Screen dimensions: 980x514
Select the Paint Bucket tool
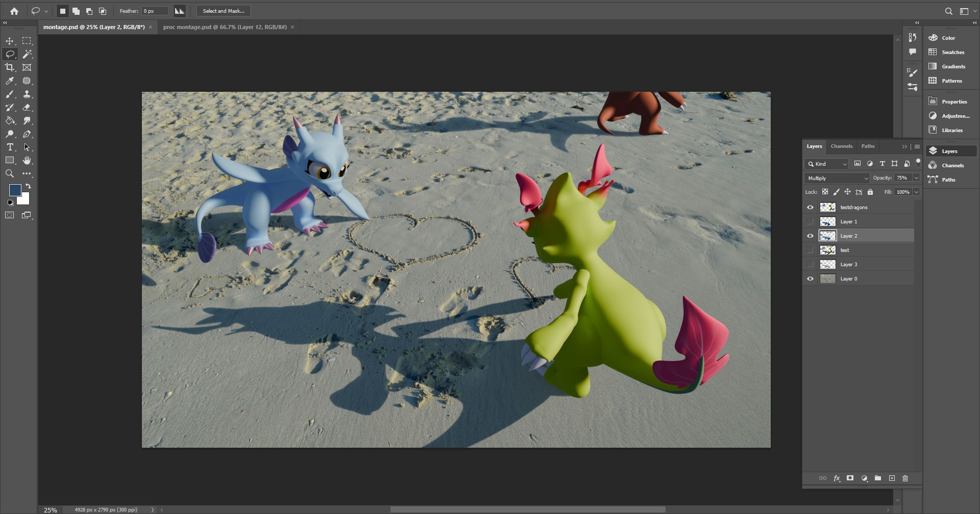click(x=10, y=121)
